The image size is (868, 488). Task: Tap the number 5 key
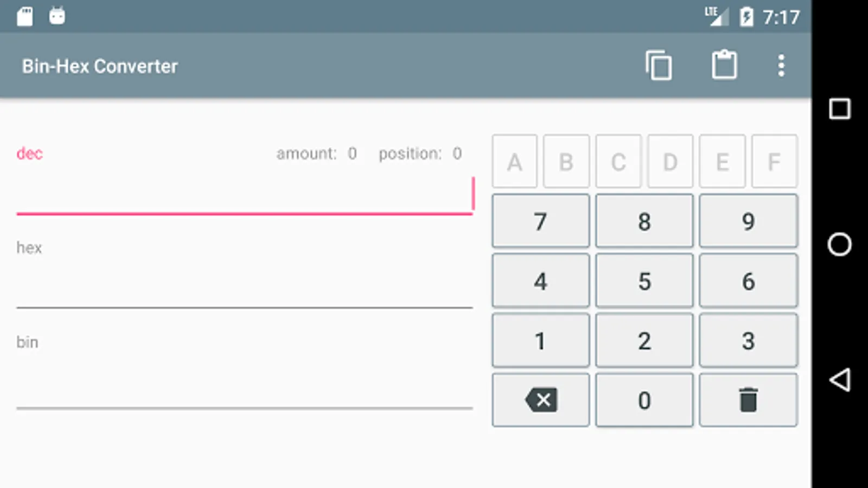click(644, 280)
